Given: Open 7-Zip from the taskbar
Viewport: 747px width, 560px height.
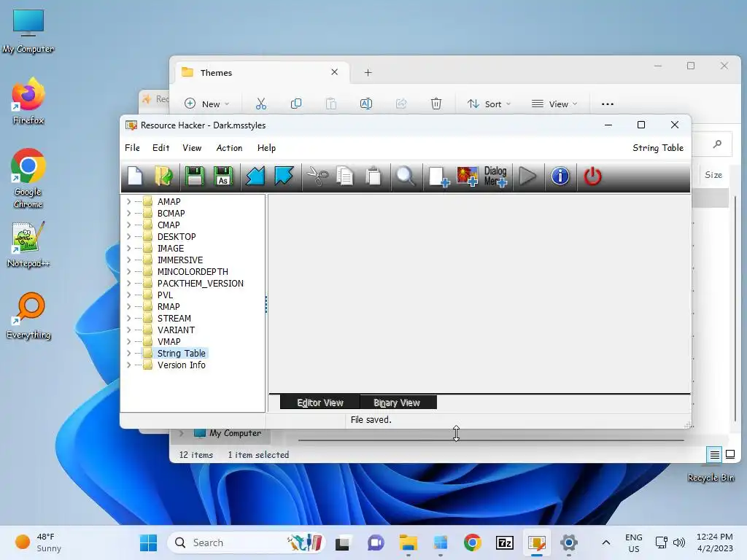Looking at the screenshot, I should [x=505, y=542].
